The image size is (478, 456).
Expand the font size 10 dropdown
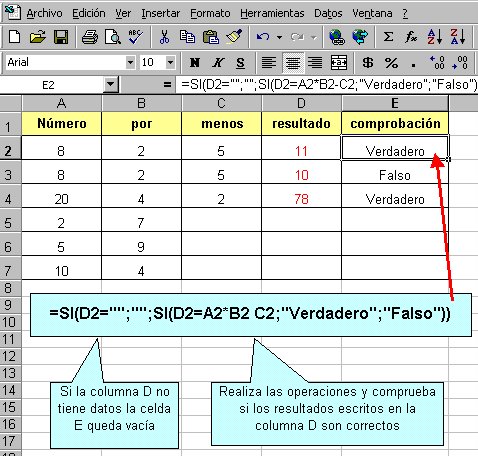coord(170,62)
